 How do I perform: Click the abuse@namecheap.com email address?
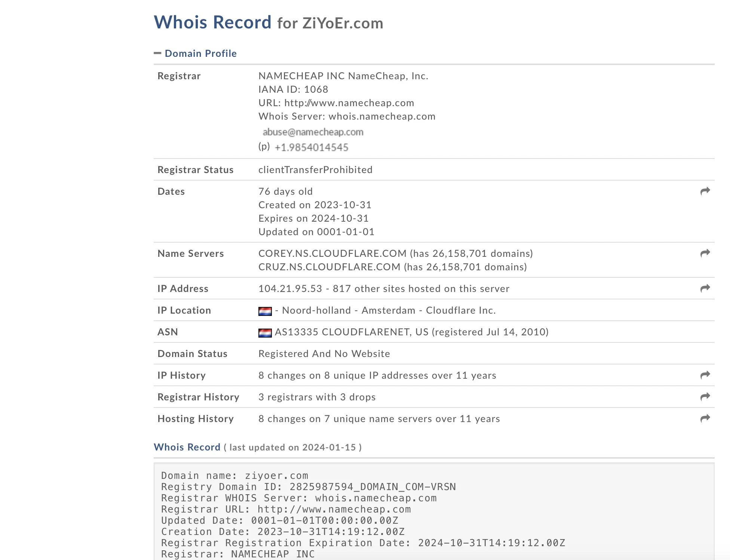[313, 132]
